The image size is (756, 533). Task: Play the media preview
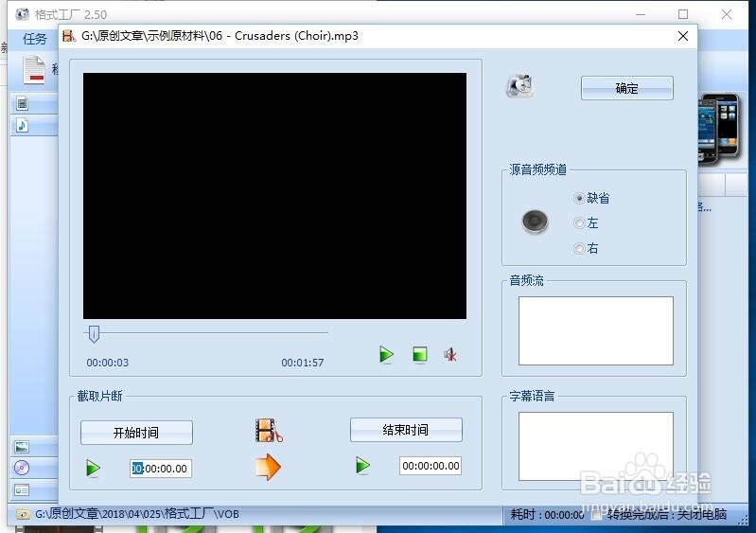(x=386, y=354)
